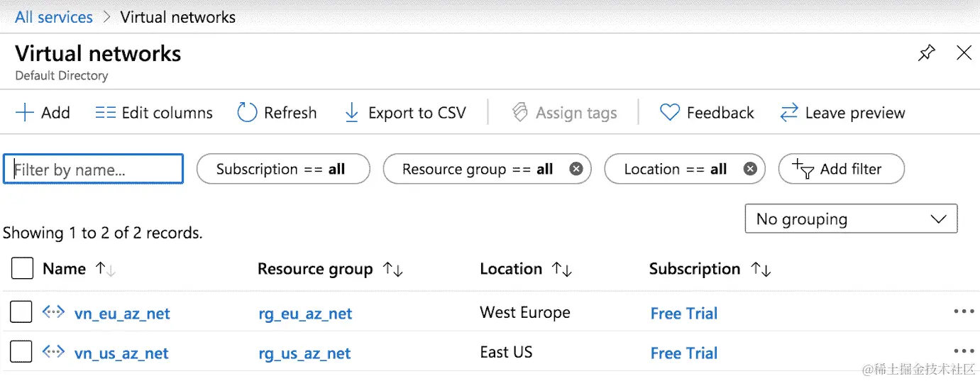This screenshot has width=980, height=381.
Task: Sort by Subscription column arrows
Action: tap(761, 269)
